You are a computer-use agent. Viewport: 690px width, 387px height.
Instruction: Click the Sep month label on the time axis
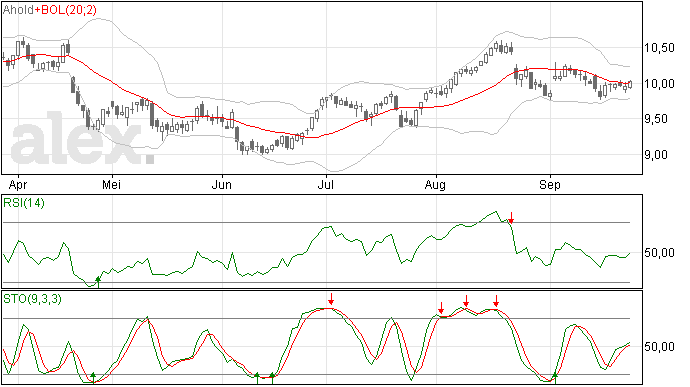550,185
